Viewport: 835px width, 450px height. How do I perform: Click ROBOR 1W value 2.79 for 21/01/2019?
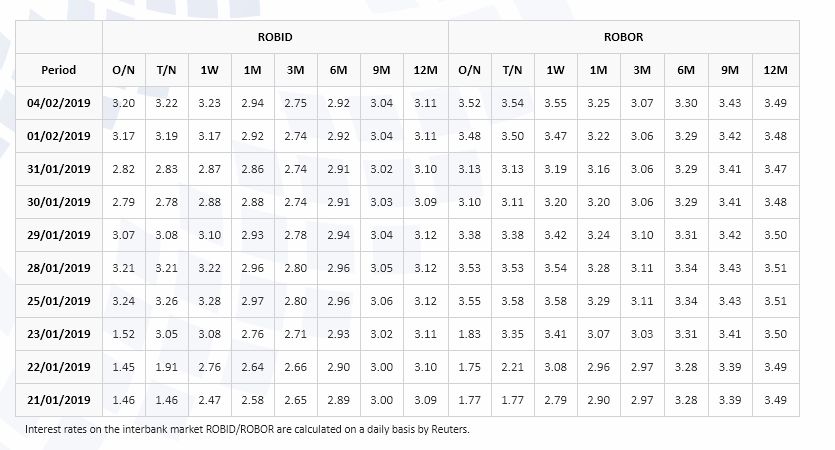click(555, 400)
